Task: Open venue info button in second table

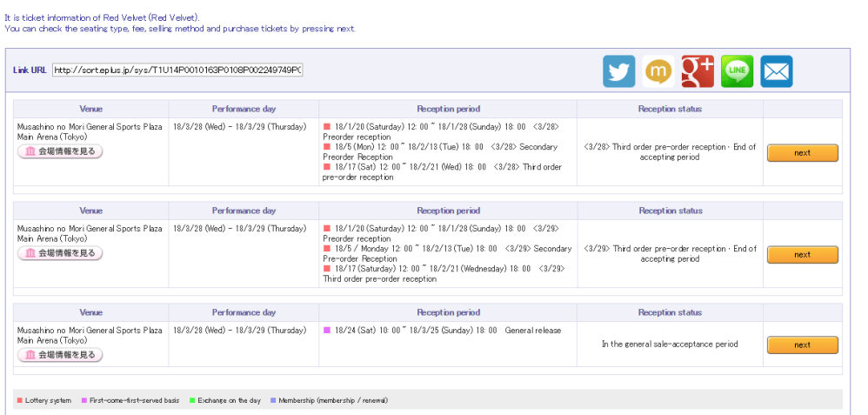Action: click(60, 253)
